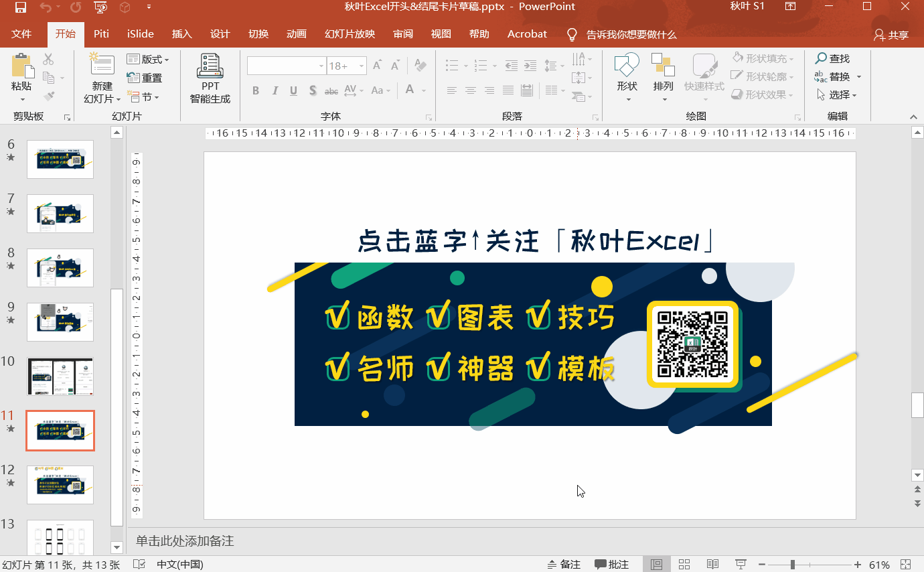Open the paragraph dialog launcher
The image size is (924, 572).
596,117
